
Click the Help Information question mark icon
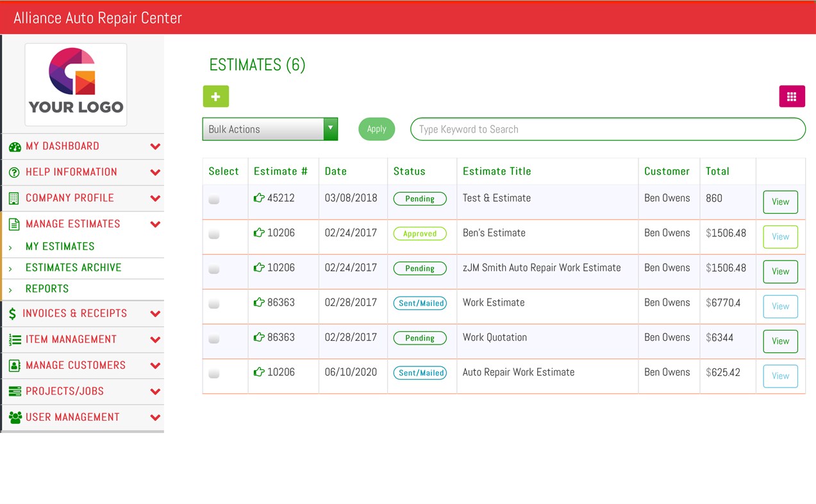pyautogui.click(x=15, y=172)
